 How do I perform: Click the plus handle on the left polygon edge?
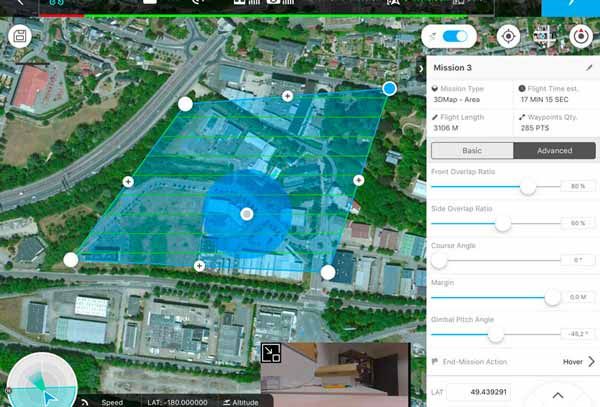point(127,181)
